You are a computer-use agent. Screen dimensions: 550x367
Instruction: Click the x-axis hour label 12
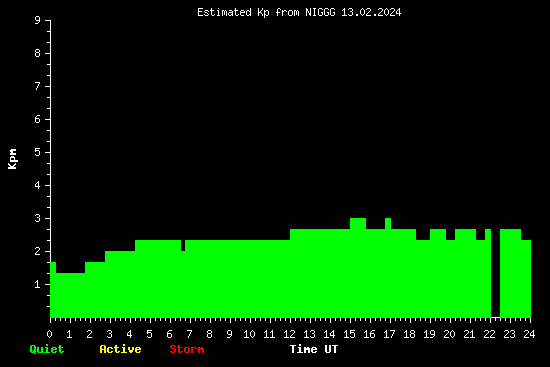click(289, 334)
